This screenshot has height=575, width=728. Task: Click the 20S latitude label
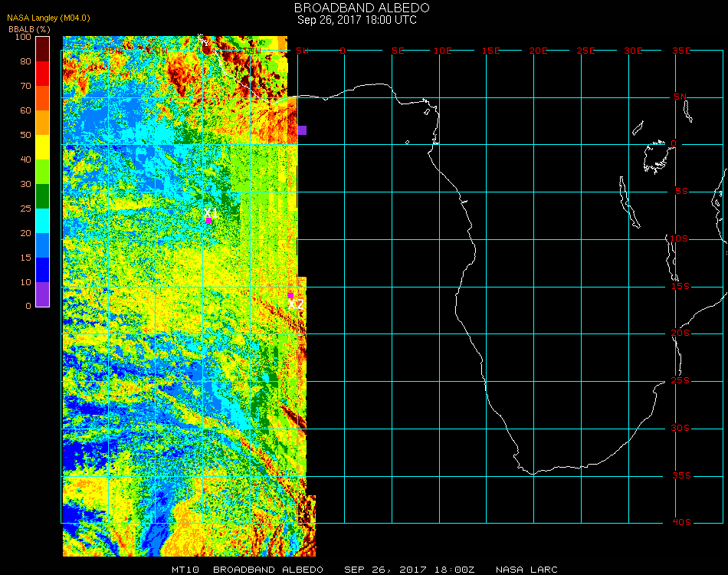click(x=680, y=333)
